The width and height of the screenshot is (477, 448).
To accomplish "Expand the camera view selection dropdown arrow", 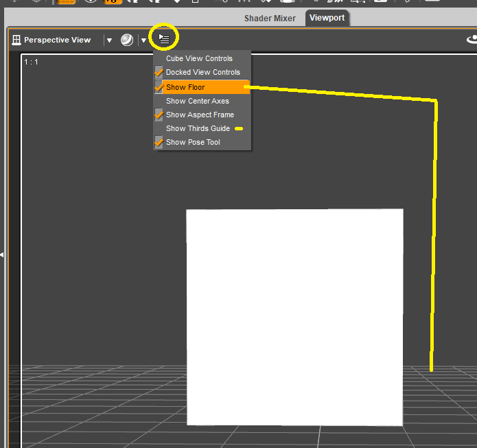I will (x=110, y=40).
